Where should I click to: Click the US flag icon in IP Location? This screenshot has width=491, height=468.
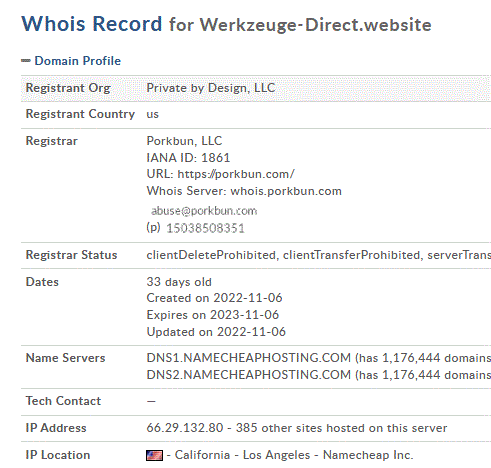point(155,455)
